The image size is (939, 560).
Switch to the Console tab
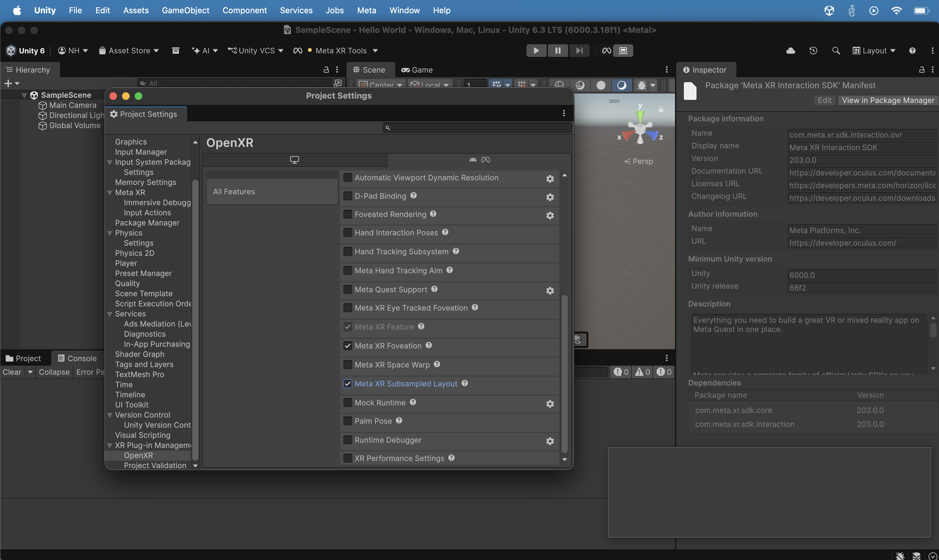point(77,358)
